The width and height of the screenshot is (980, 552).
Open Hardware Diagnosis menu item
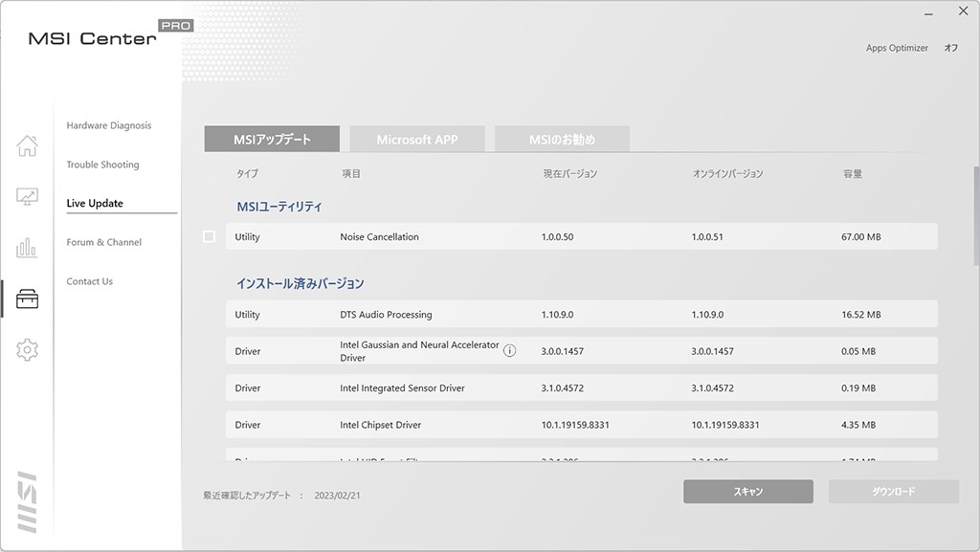click(109, 125)
